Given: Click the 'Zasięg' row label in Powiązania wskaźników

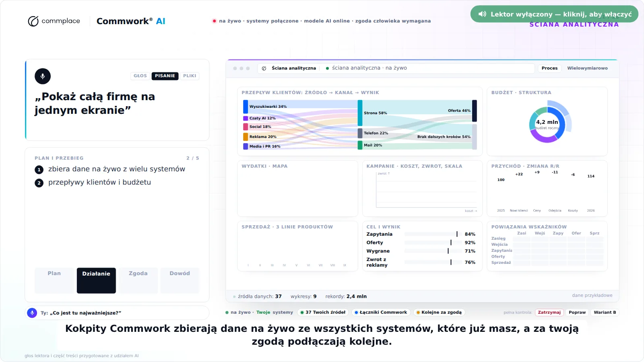Looking at the screenshot, I should point(498,239).
